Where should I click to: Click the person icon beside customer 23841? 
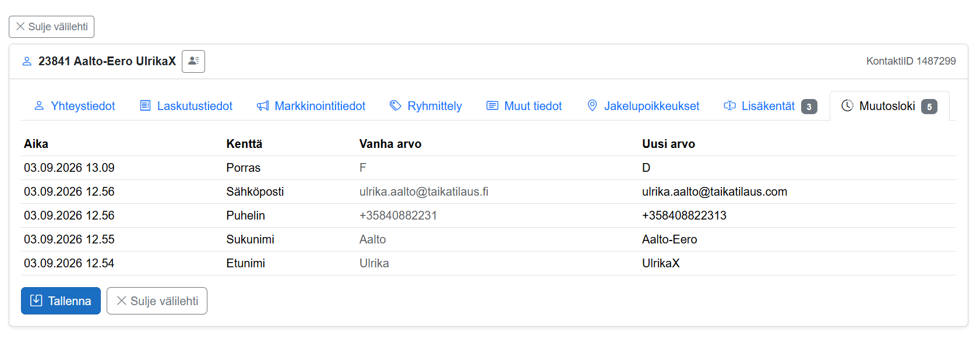pos(27,61)
